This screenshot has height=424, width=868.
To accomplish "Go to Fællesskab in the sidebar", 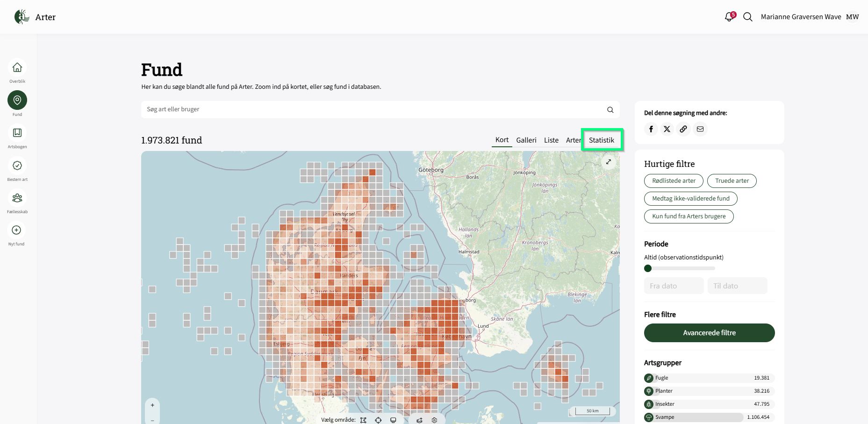I will tap(17, 198).
